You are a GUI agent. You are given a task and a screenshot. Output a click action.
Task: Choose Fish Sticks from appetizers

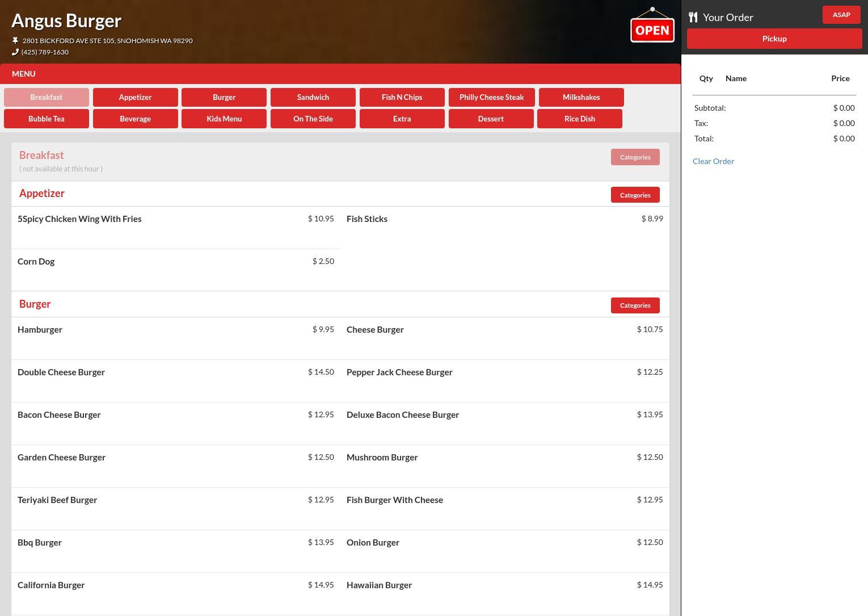point(367,219)
